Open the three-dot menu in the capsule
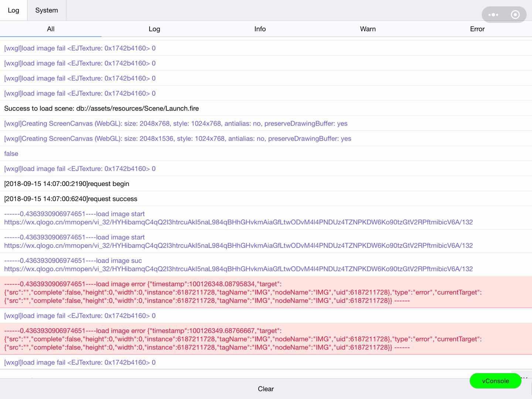The image size is (532, 399). [493, 15]
